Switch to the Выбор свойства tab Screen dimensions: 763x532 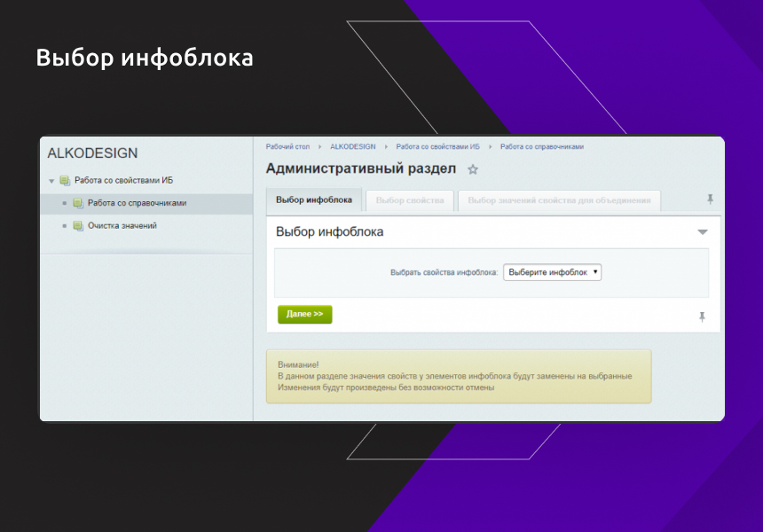point(411,199)
